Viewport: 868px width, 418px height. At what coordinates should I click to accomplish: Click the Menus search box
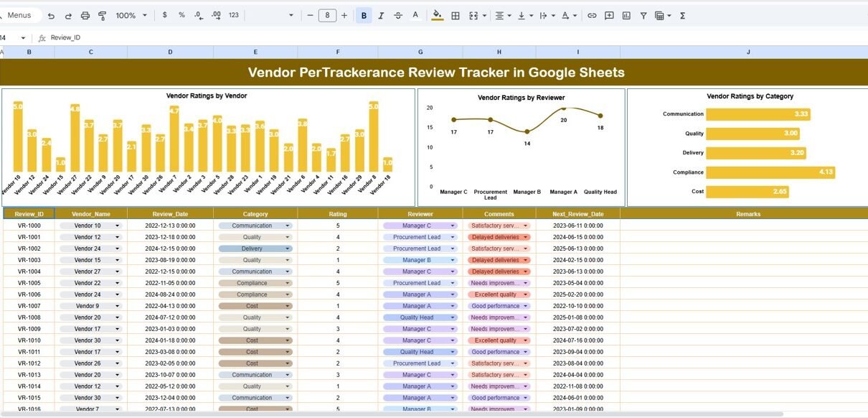(19, 15)
